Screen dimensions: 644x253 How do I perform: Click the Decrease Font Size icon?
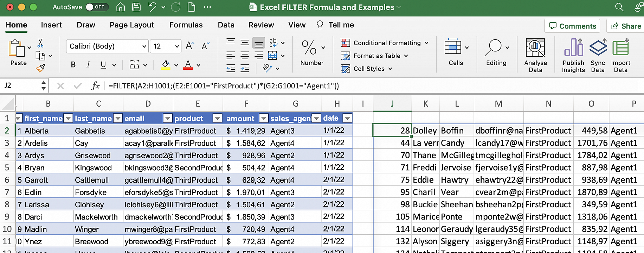point(205,46)
